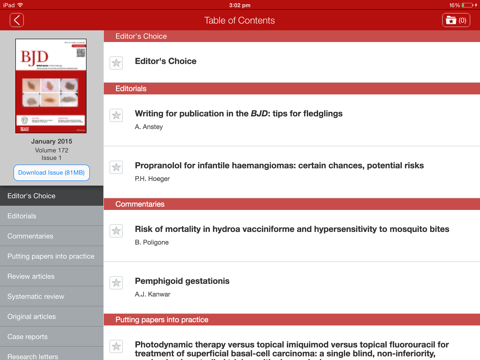Star the Editor's Choice article
The height and width of the screenshot is (360, 480).
click(116, 63)
